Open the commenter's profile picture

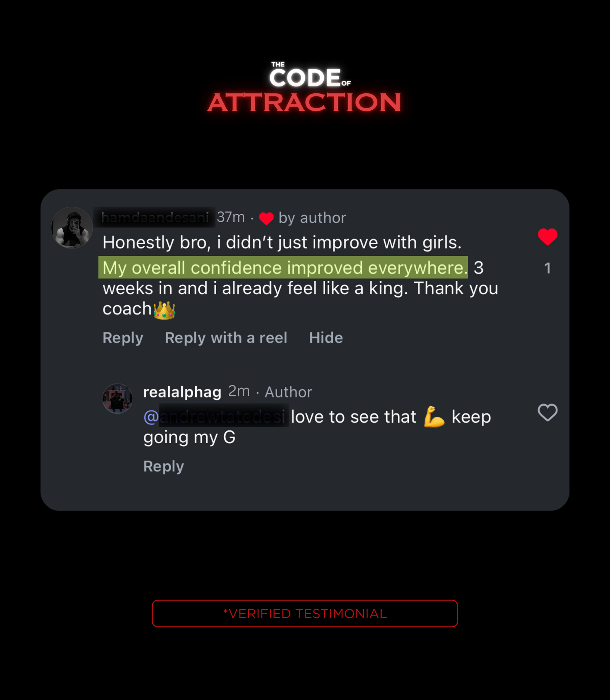pos(72,227)
